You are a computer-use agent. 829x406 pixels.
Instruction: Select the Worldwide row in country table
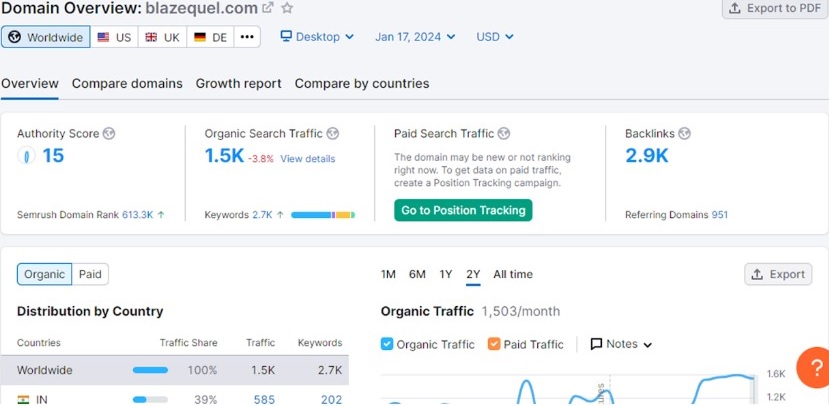(174, 370)
